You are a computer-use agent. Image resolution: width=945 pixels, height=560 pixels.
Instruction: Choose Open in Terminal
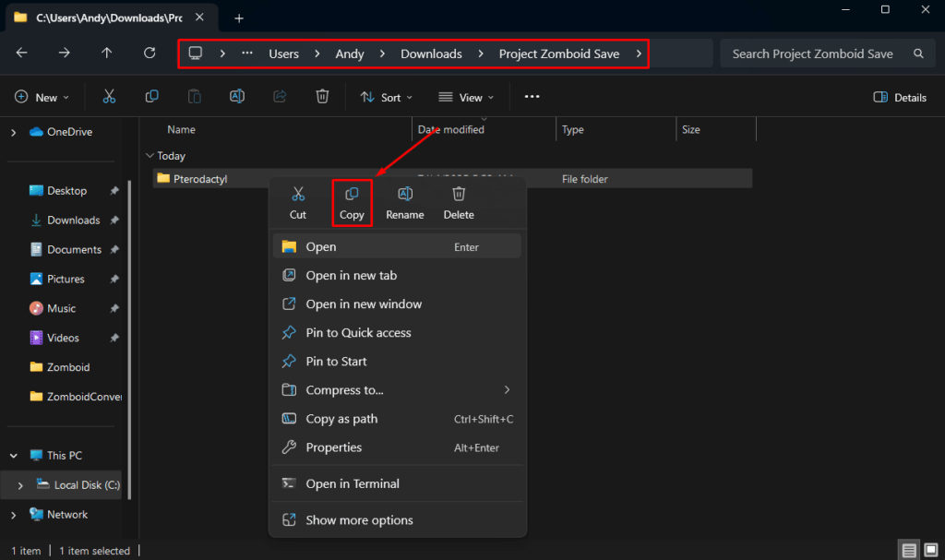pos(397,483)
